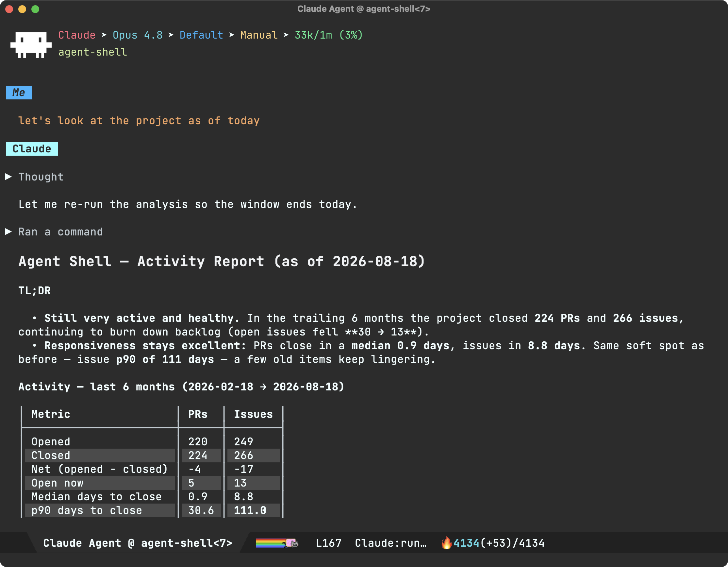Click the 'Metric' column header
Screen dimensions: 728x567
tap(51, 414)
